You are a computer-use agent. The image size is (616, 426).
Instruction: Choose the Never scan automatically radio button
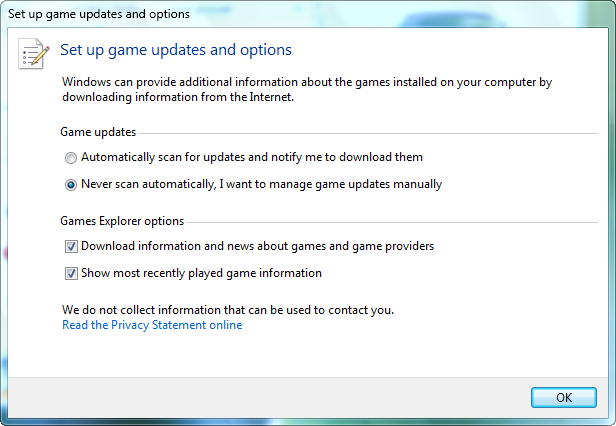point(70,185)
